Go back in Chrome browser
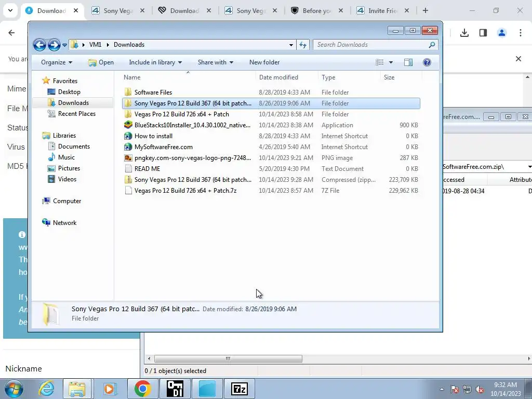 (11, 33)
